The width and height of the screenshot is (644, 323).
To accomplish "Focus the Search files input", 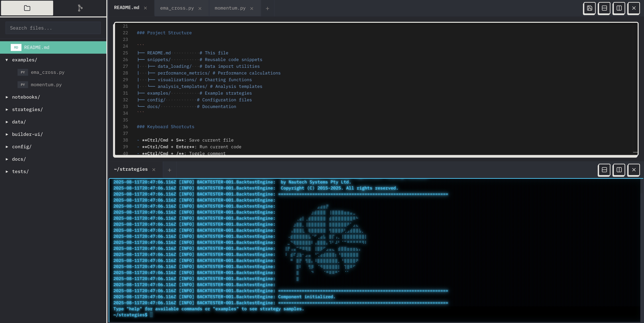I will coord(53,28).
